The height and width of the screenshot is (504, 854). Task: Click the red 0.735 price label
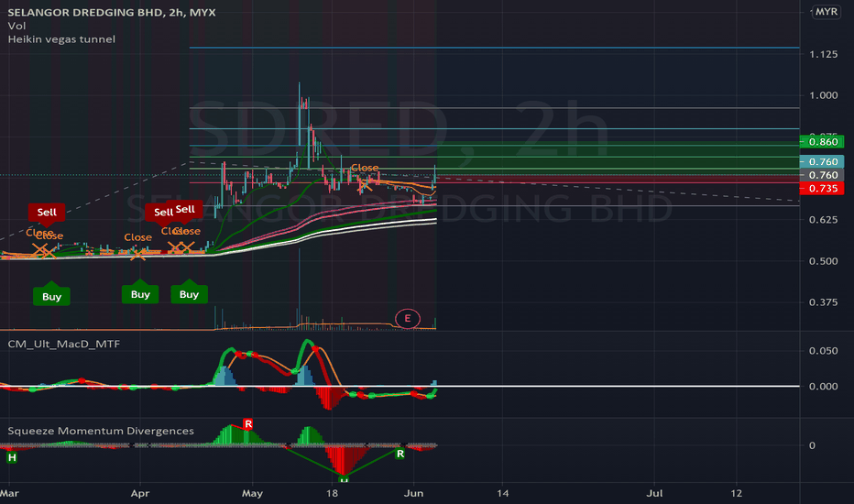pos(822,188)
